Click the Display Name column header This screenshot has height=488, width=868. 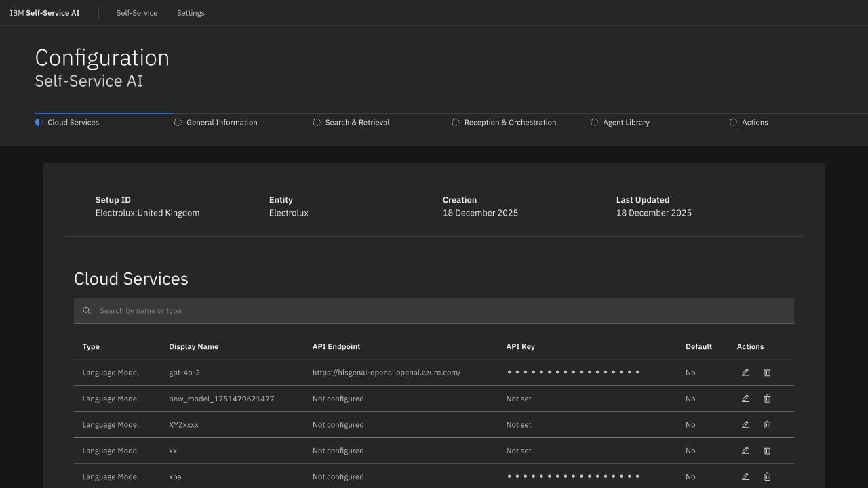tap(193, 347)
